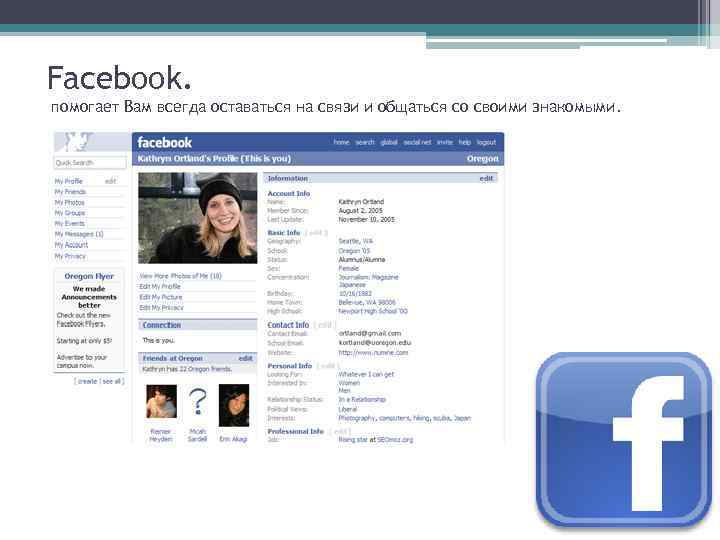Screen dimensions: 720x540
Task: Click the ortland@gmail.com contact email
Action: point(370,333)
